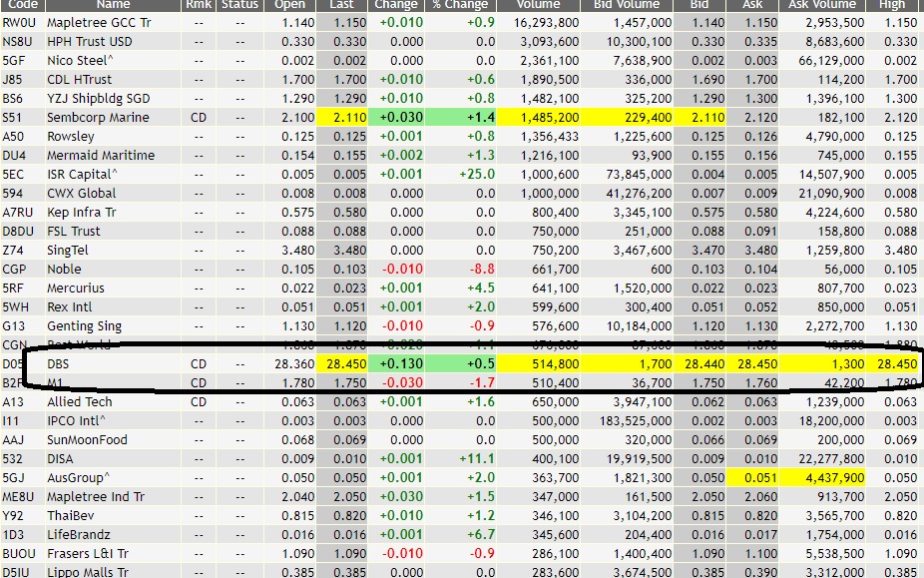Select CDL HTrust name cell

pos(79,79)
